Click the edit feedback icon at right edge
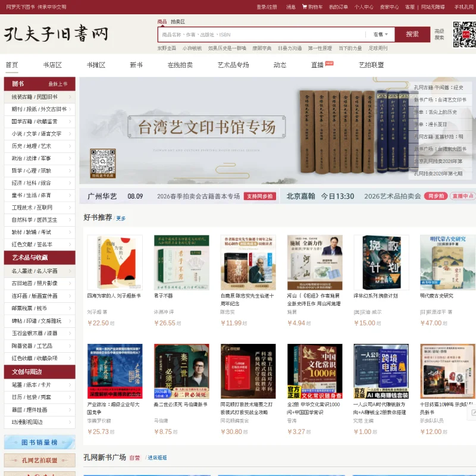 pos(473,412)
